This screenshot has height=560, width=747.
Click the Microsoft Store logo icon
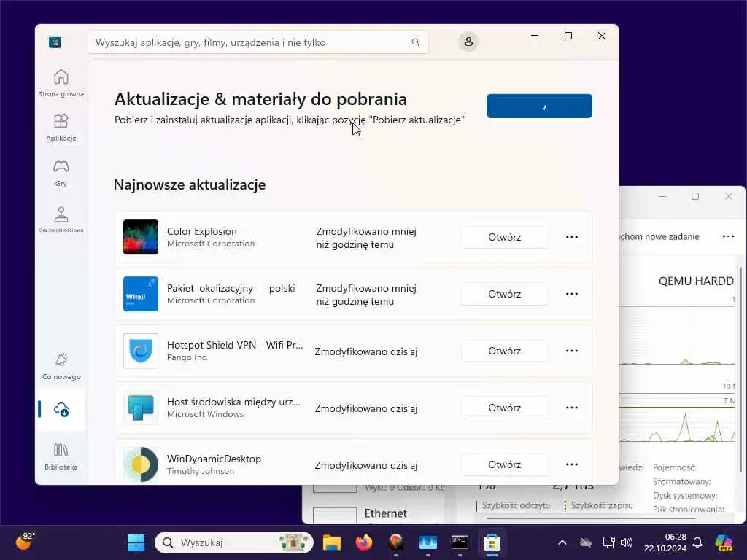pos(55,42)
